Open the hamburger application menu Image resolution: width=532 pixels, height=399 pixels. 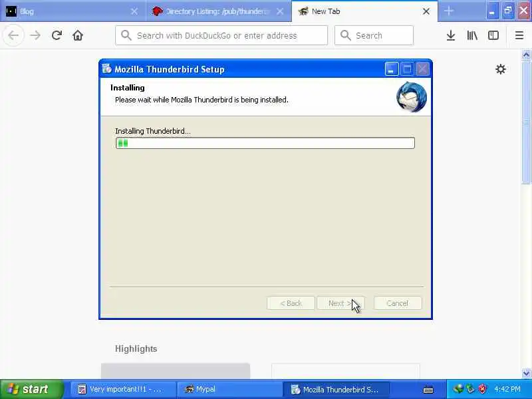pos(519,35)
